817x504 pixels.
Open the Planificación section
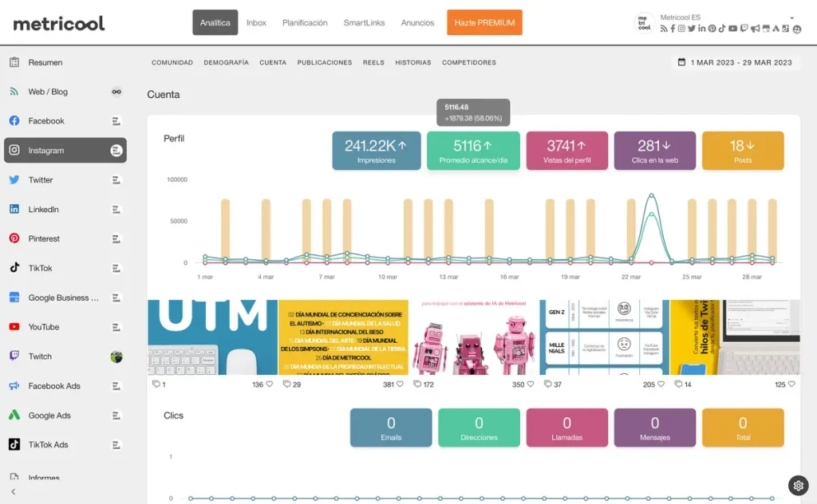(305, 23)
